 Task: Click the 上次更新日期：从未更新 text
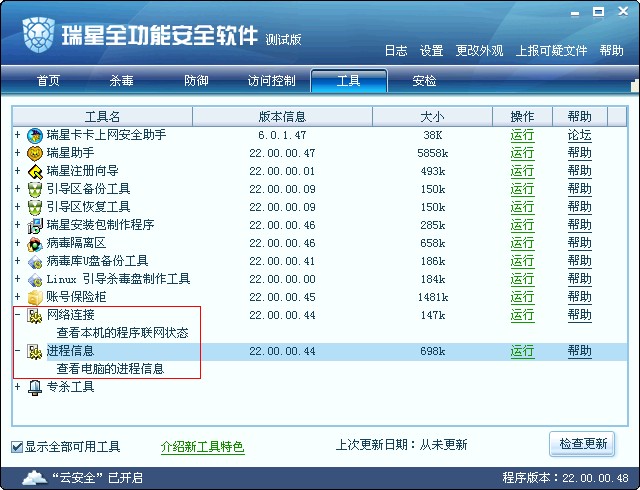(x=401, y=444)
